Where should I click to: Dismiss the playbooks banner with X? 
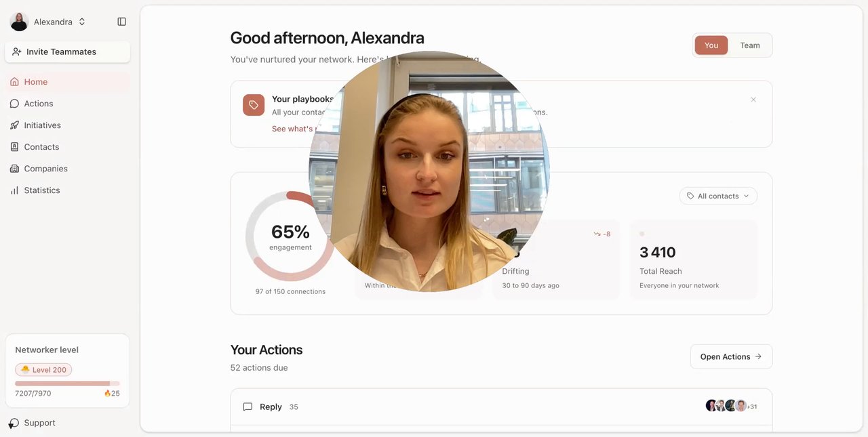[753, 100]
